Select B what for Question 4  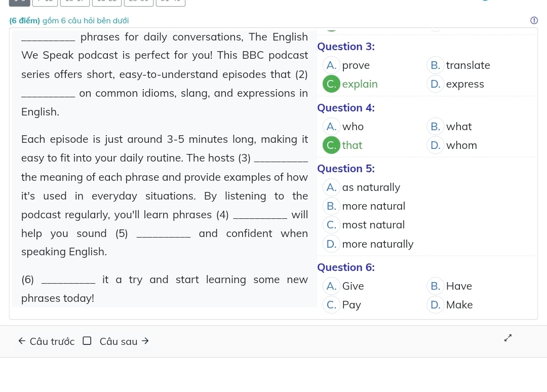pyautogui.click(x=436, y=126)
